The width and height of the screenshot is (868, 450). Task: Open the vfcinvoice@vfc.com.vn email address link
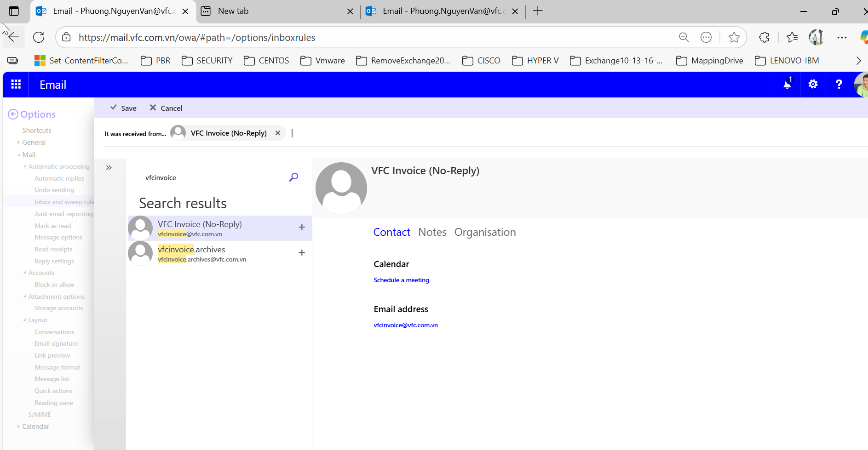(x=405, y=325)
